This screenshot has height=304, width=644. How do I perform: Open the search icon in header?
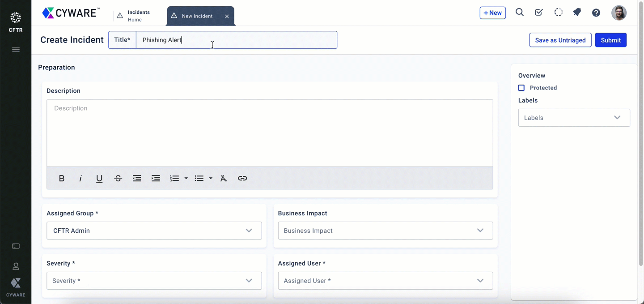tap(519, 13)
